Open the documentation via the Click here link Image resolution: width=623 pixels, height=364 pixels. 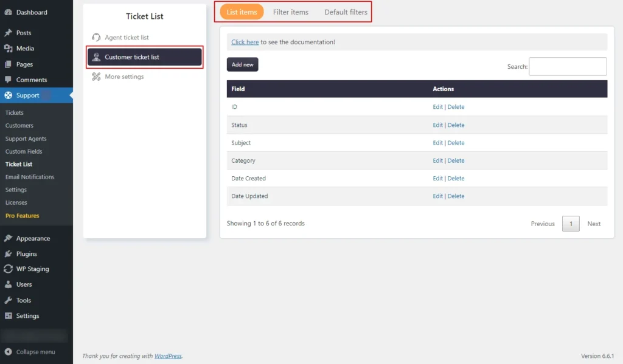(x=243, y=42)
